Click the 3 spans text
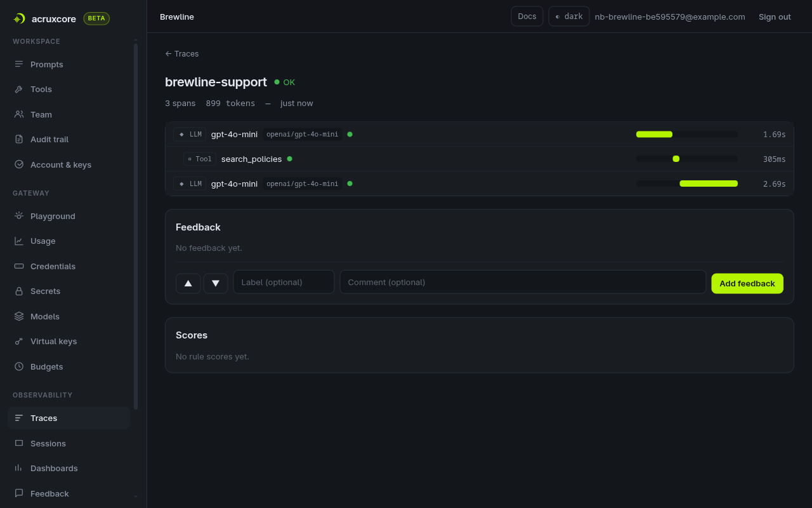 coord(180,103)
